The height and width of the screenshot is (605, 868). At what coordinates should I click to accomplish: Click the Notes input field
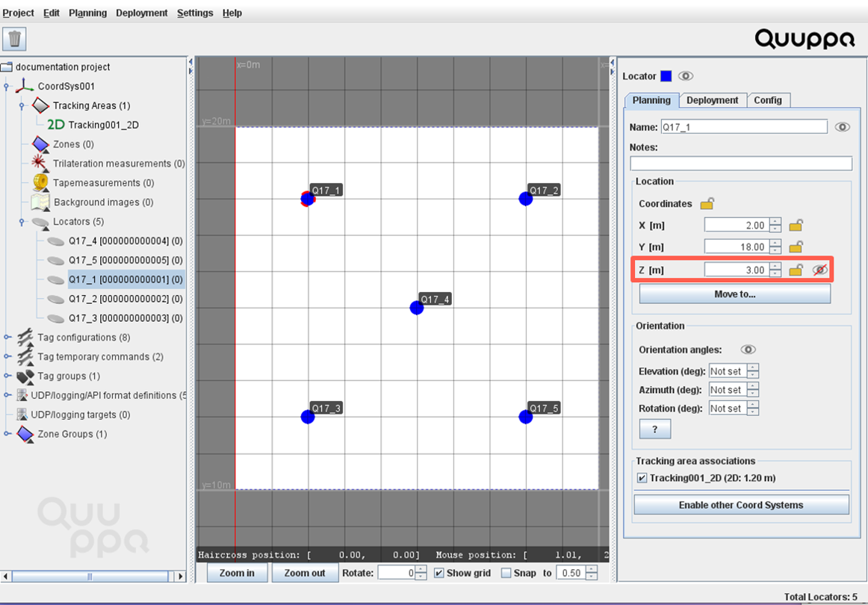[x=741, y=164]
